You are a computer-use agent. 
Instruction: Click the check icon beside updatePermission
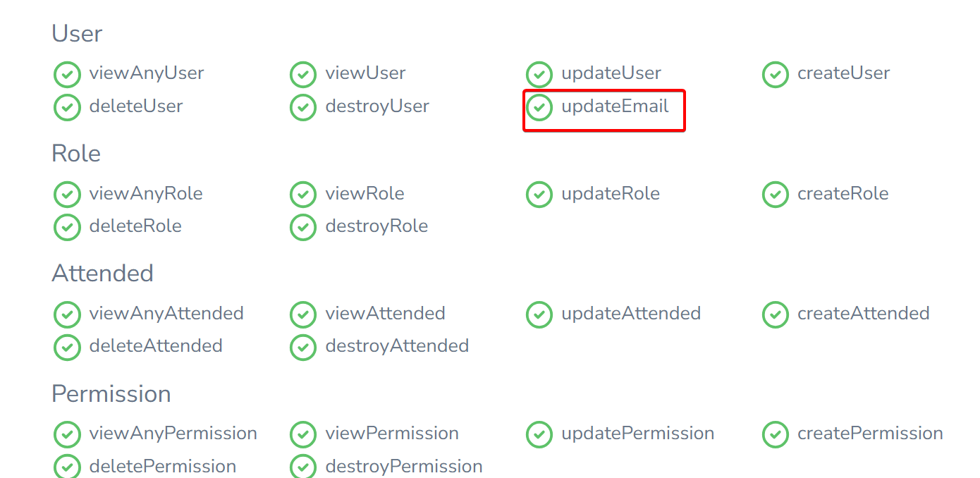click(539, 434)
